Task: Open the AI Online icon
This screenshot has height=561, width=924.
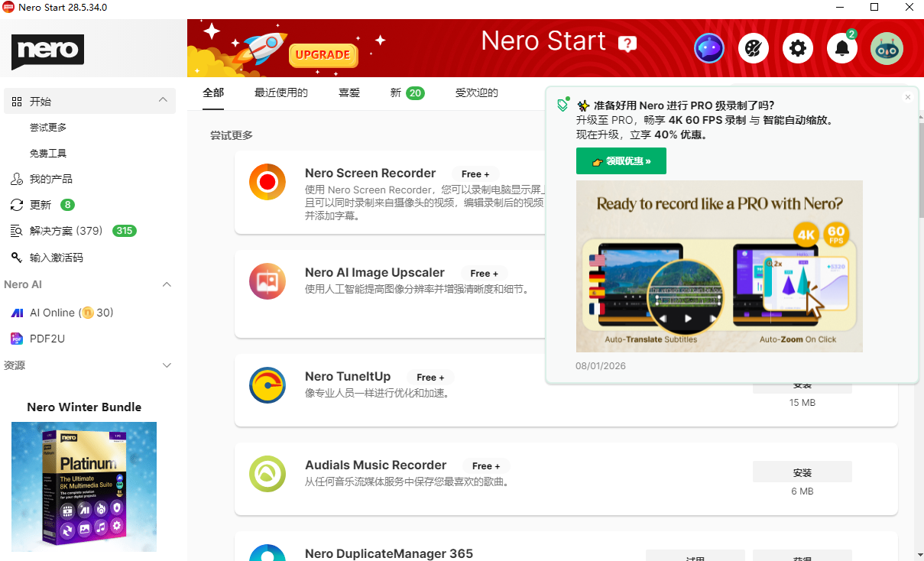Action: coord(17,313)
